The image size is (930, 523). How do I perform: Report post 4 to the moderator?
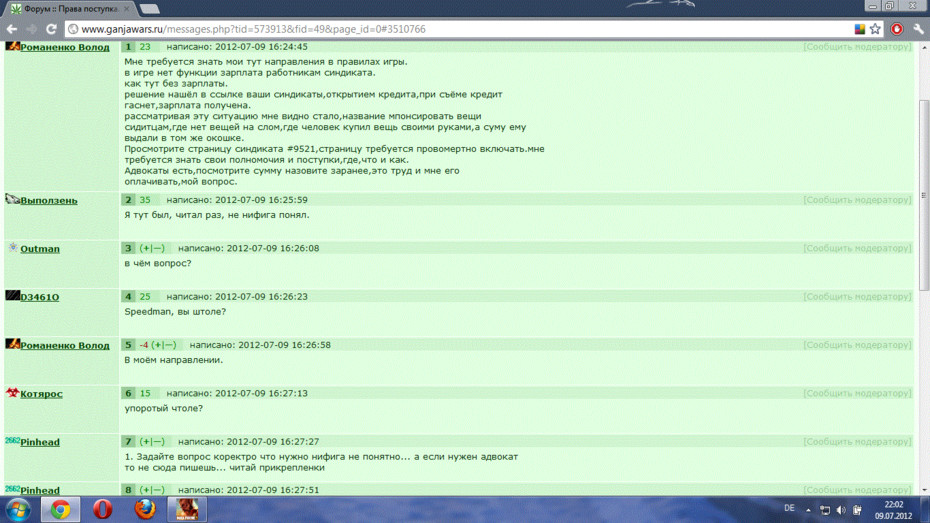point(857,296)
